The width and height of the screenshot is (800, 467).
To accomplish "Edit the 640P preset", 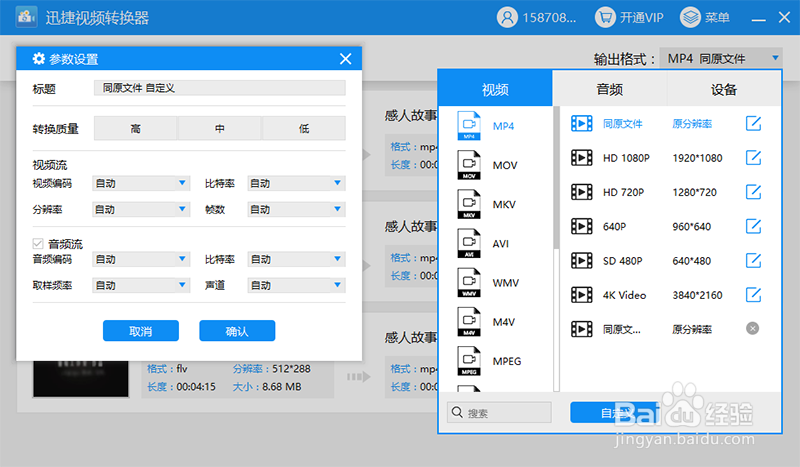I will tap(753, 226).
